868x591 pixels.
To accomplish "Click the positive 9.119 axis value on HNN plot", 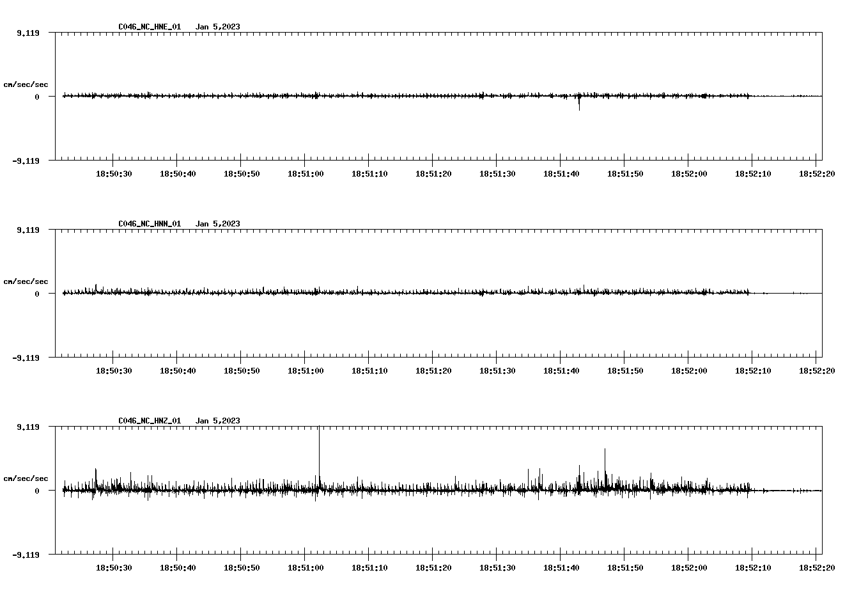I will (x=27, y=230).
